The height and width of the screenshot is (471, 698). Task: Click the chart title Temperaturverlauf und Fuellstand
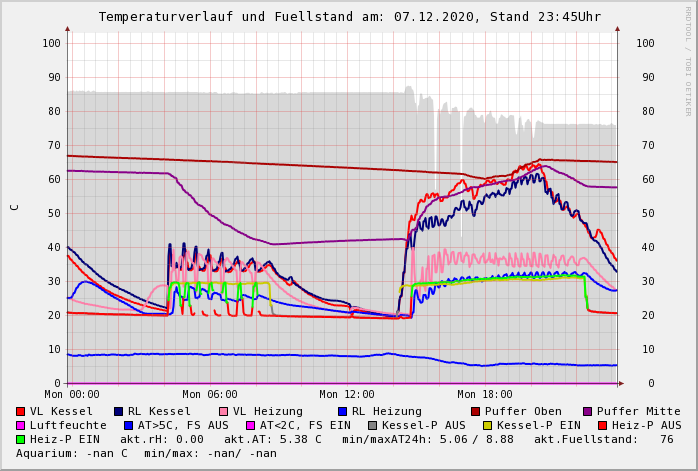pos(349,17)
